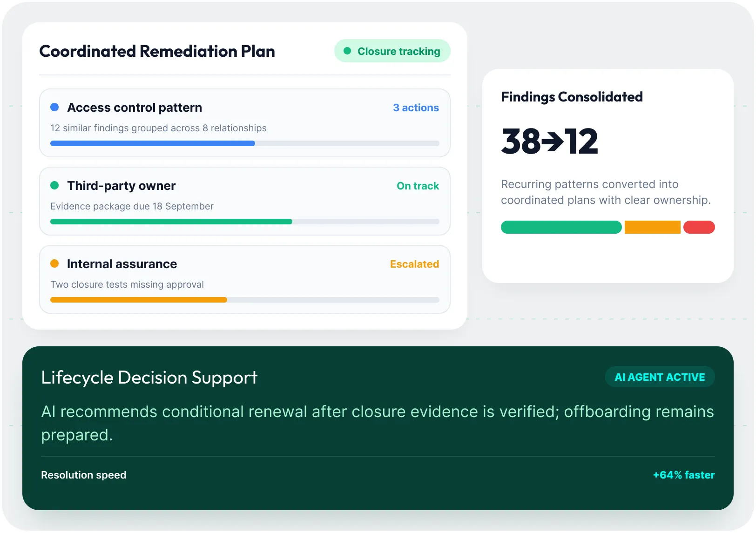756x533 pixels.
Task: Click the Findings Consolidated heading
Action: (x=572, y=97)
